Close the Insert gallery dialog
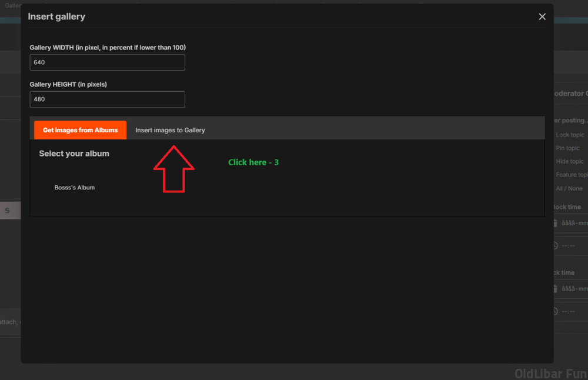This screenshot has height=380, width=588. click(x=542, y=16)
